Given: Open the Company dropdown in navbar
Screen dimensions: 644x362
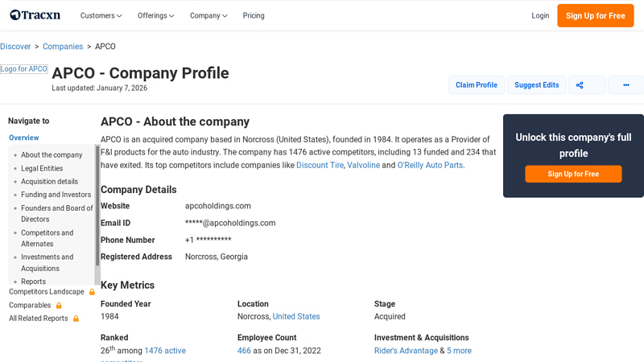Looking at the screenshot, I should [x=208, y=15].
